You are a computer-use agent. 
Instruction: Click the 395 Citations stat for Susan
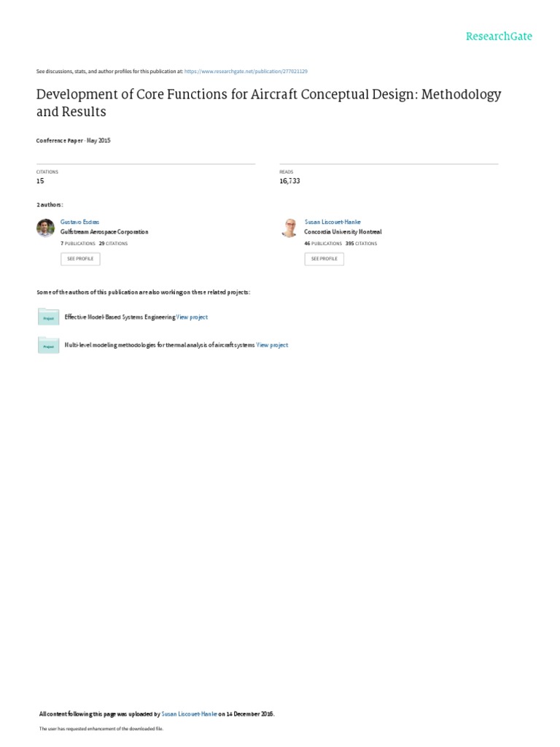click(x=361, y=244)
